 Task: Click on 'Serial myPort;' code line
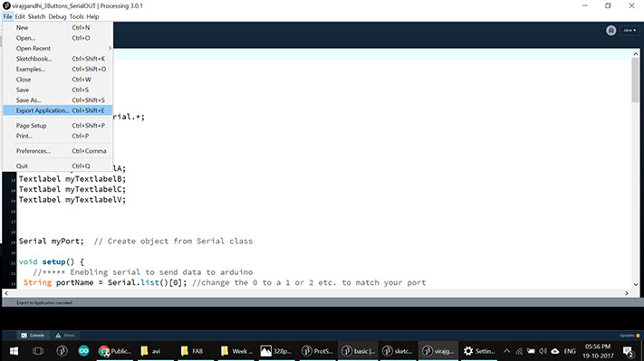[51, 242]
